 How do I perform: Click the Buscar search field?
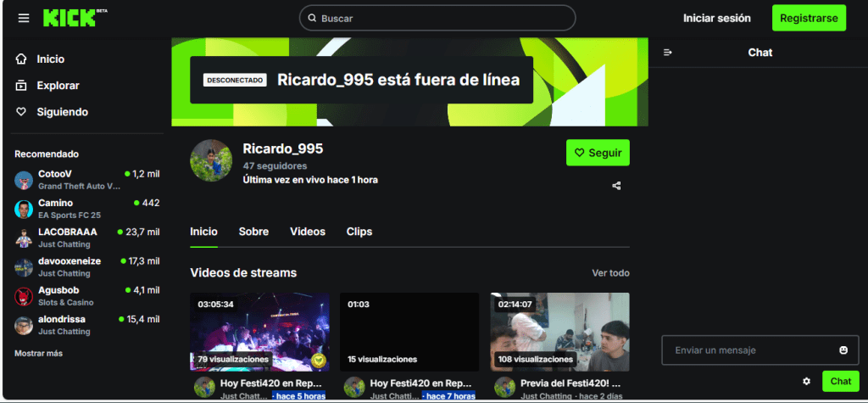[437, 19]
